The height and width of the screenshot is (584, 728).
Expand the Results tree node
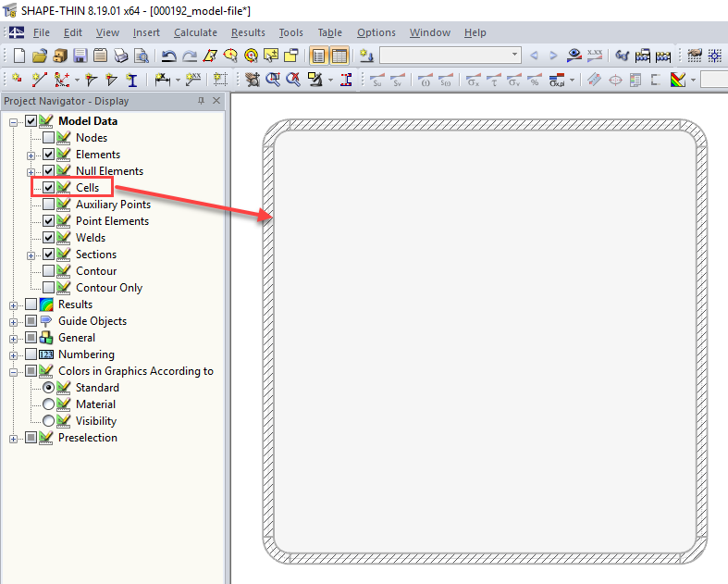(x=14, y=305)
